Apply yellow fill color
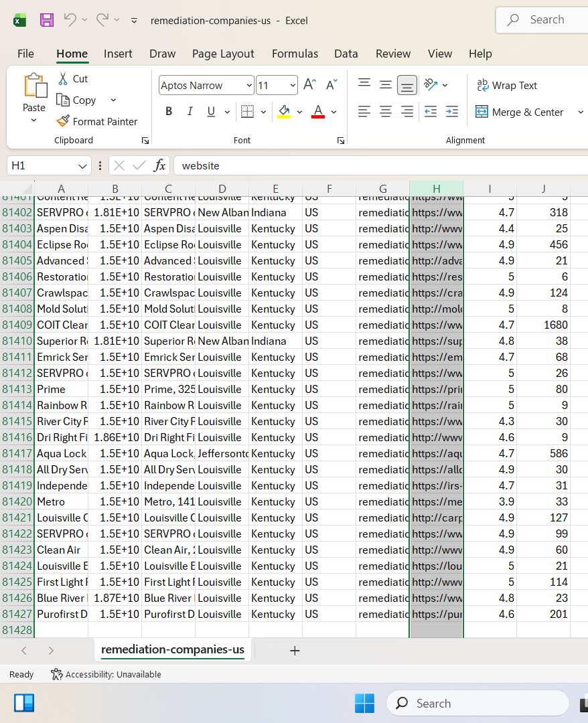Image resolution: width=588 pixels, height=723 pixels. [x=284, y=111]
